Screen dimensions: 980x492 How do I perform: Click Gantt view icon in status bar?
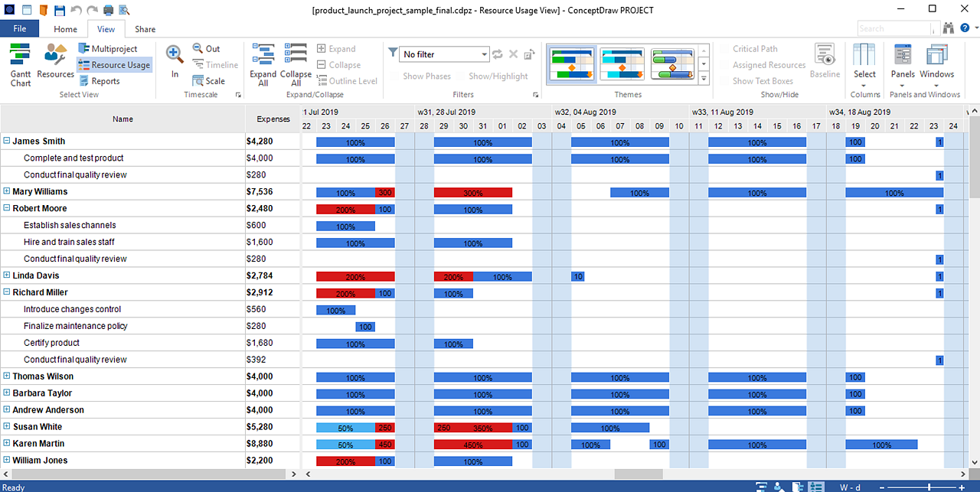(x=761, y=487)
